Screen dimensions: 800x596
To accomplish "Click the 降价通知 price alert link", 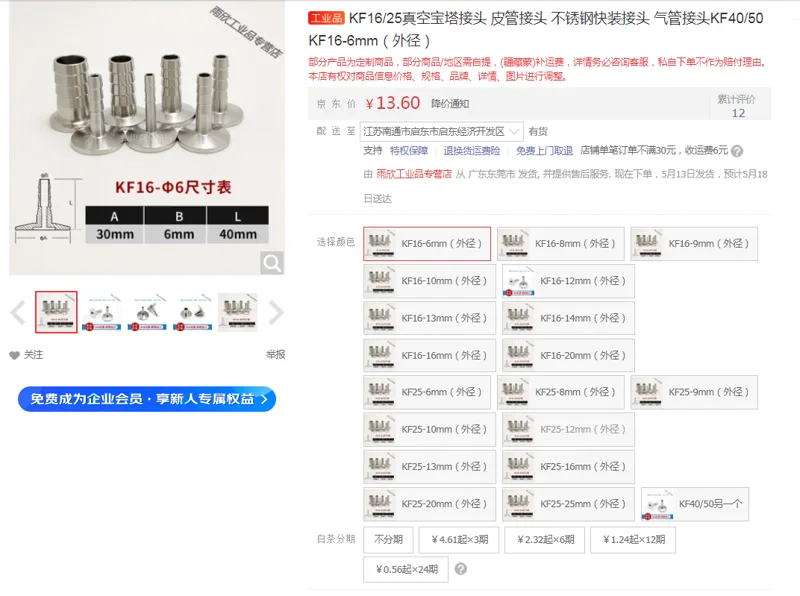I will click(450, 104).
